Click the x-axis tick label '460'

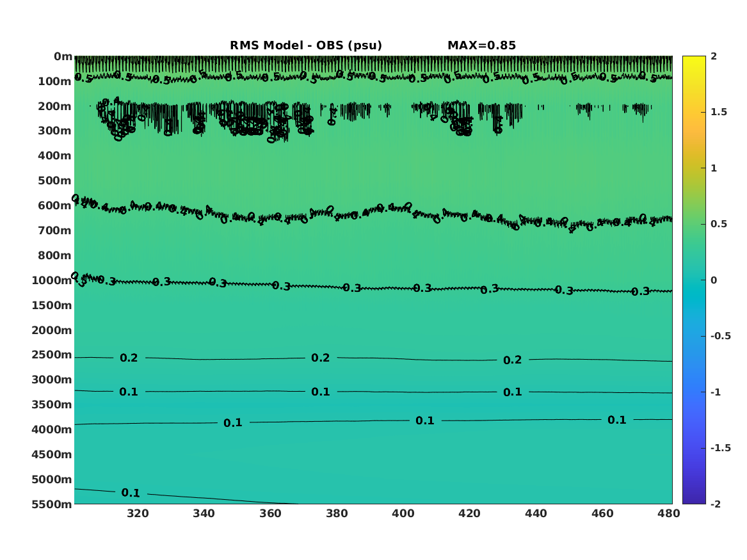click(602, 513)
